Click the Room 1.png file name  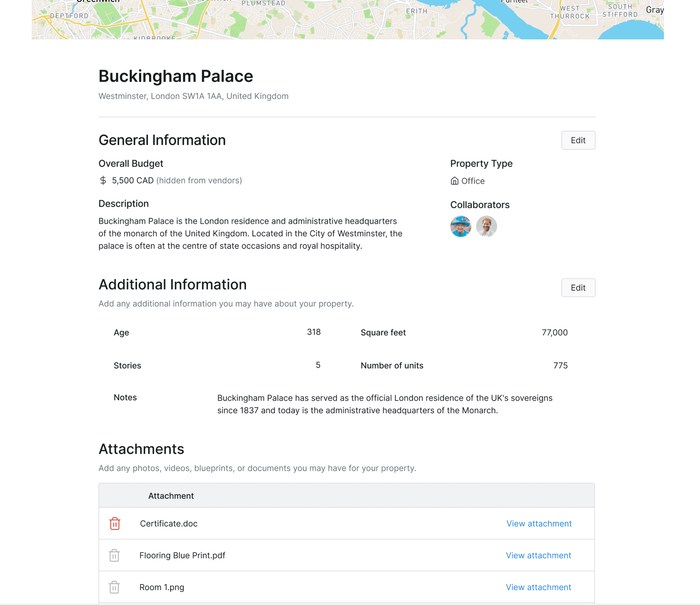click(162, 587)
